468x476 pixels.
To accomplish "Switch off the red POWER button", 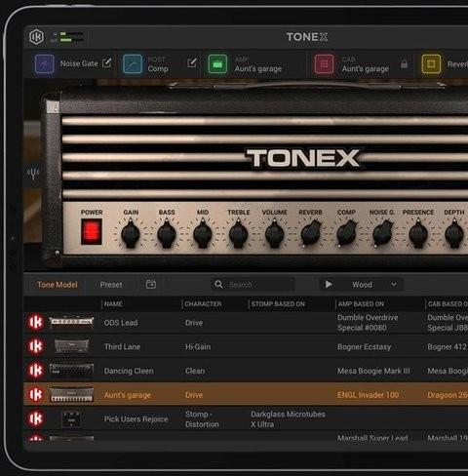I will [x=92, y=231].
